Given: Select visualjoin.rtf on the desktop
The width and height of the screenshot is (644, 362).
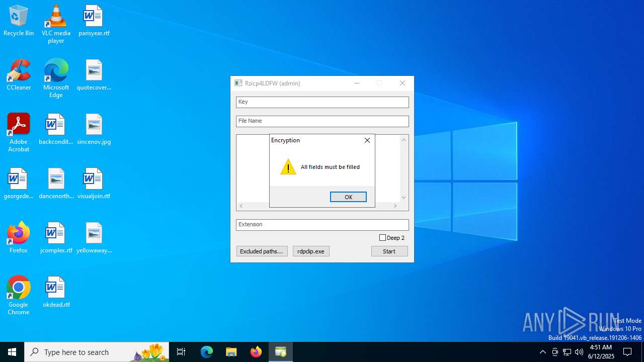Looking at the screenshot, I should point(94,184).
